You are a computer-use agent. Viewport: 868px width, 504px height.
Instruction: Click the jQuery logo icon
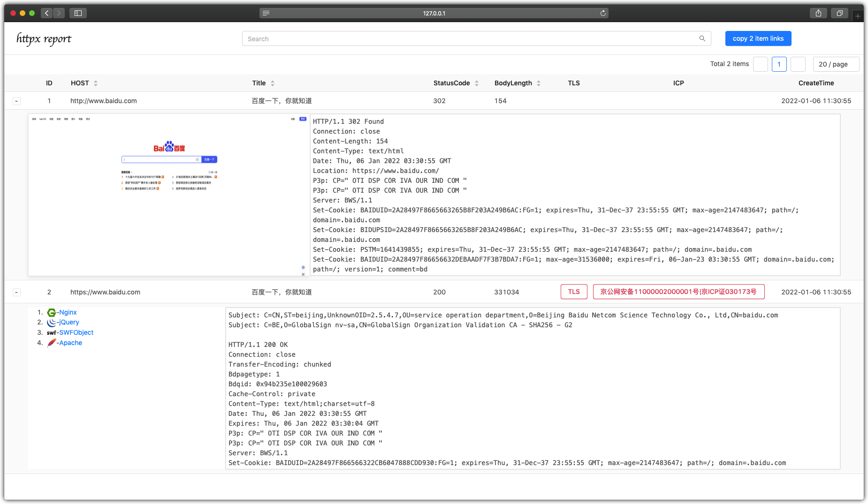click(52, 323)
